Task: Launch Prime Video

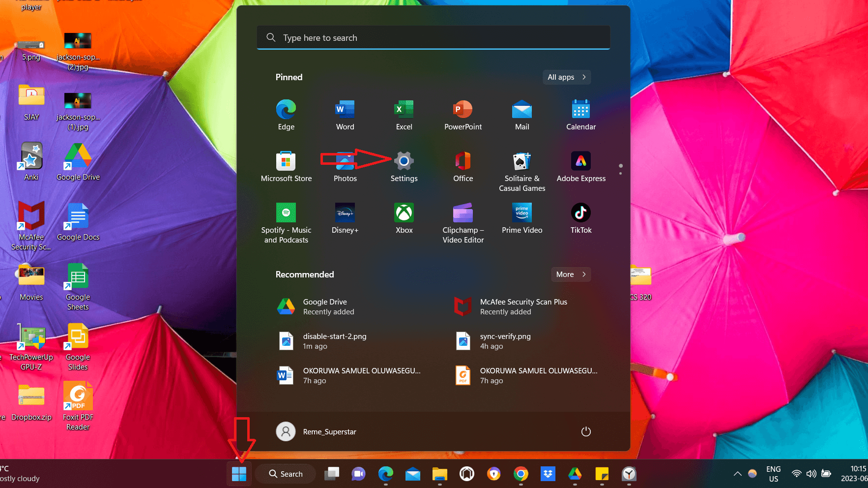Action: point(522,218)
